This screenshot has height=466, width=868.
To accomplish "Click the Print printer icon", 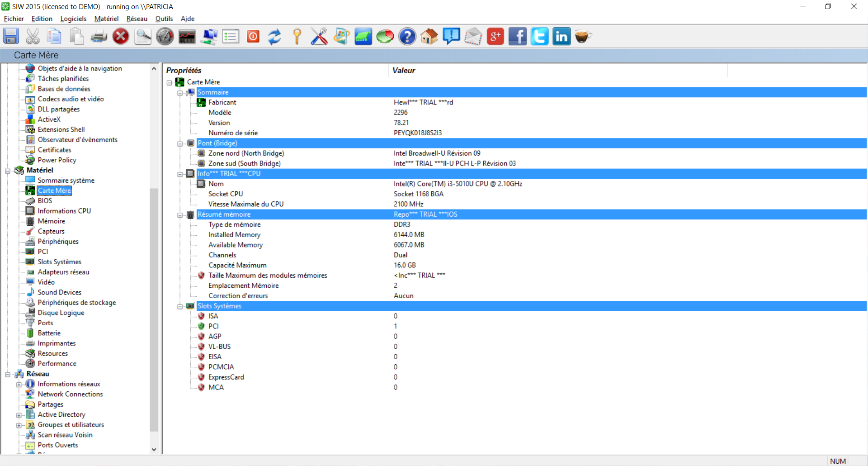I will point(99,36).
